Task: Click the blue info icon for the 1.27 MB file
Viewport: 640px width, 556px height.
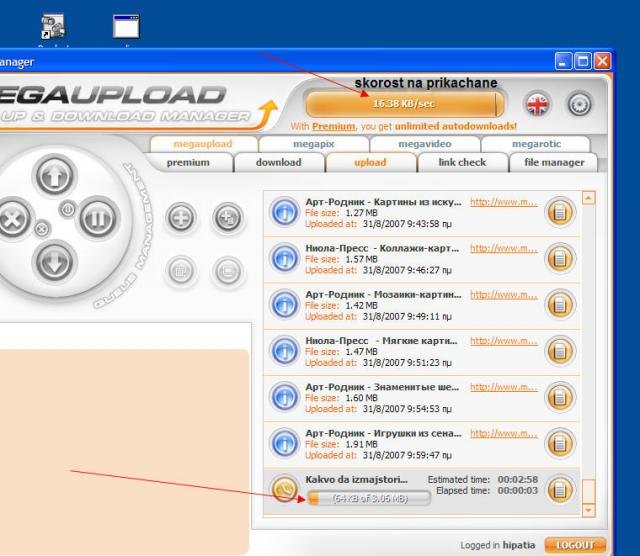Action: pos(285,211)
